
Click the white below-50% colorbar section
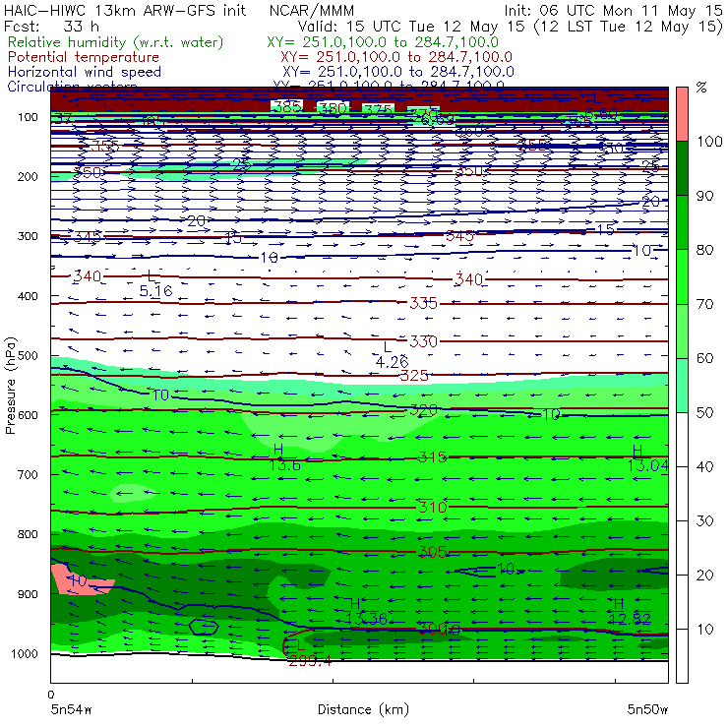682,548
